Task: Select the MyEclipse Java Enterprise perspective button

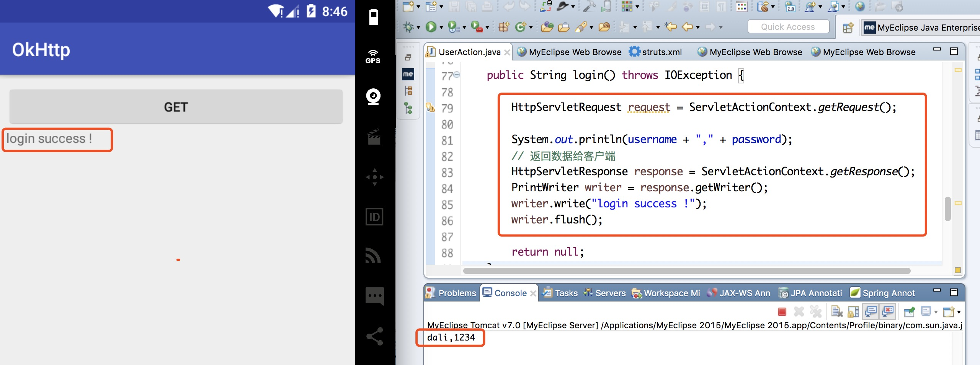Action: pyautogui.click(x=922, y=28)
